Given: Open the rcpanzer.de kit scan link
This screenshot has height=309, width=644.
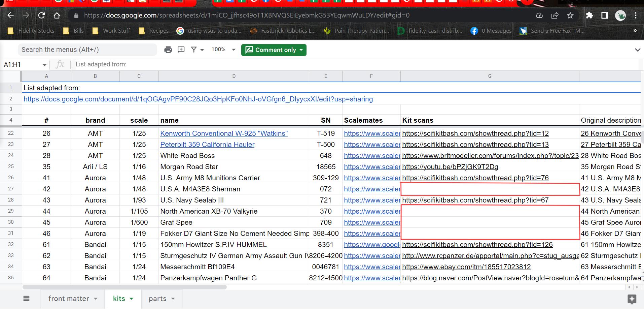Looking at the screenshot, I should click(490, 256).
